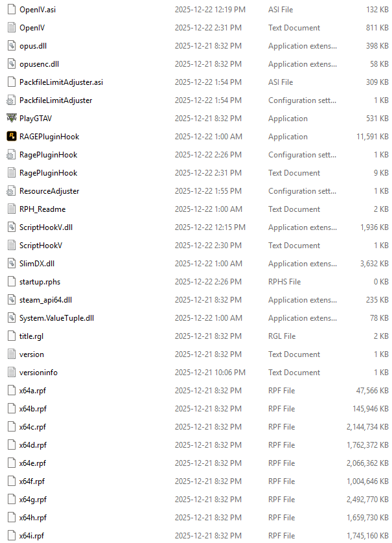Screen dimensions: 392x543
Task: Click the x64e.rpf file name
Action: pyautogui.click(x=32, y=463)
